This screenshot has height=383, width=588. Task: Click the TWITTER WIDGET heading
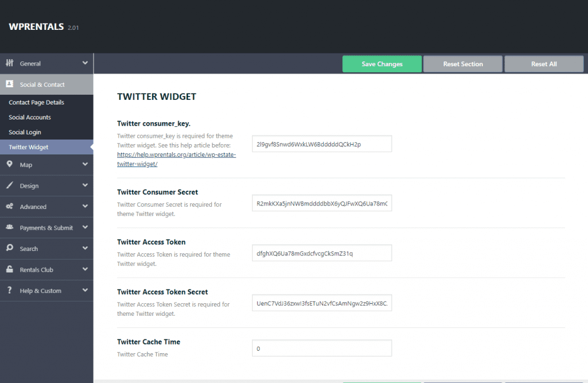pyautogui.click(x=156, y=97)
